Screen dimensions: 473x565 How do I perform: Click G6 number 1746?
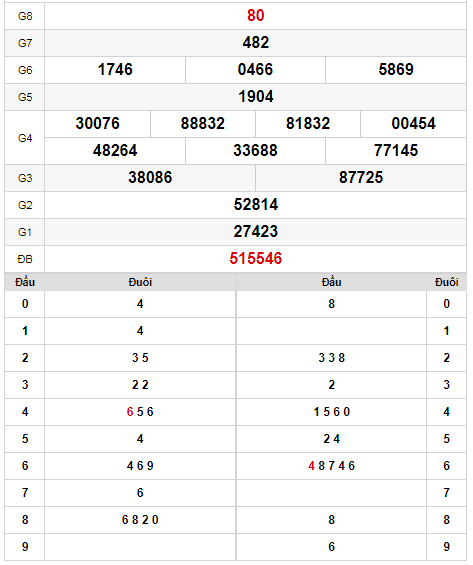pyautogui.click(x=115, y=70)
